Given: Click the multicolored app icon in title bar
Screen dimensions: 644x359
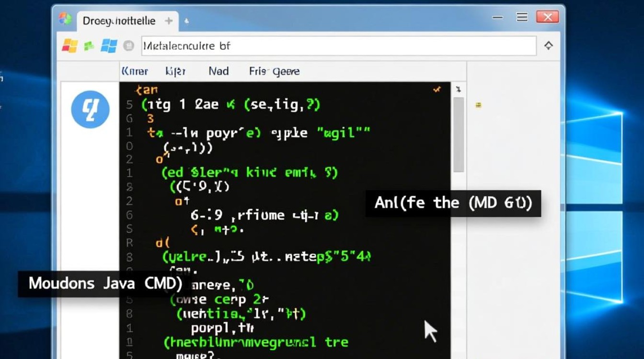Looking at the screenshot, I should pos(65,19).
